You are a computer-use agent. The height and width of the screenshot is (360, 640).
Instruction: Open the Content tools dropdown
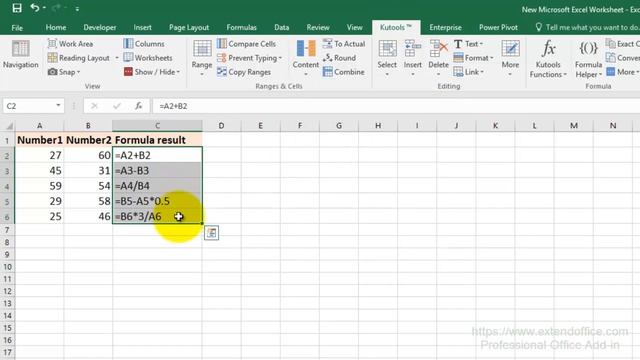pyautogui.click(x=306, y=58)
